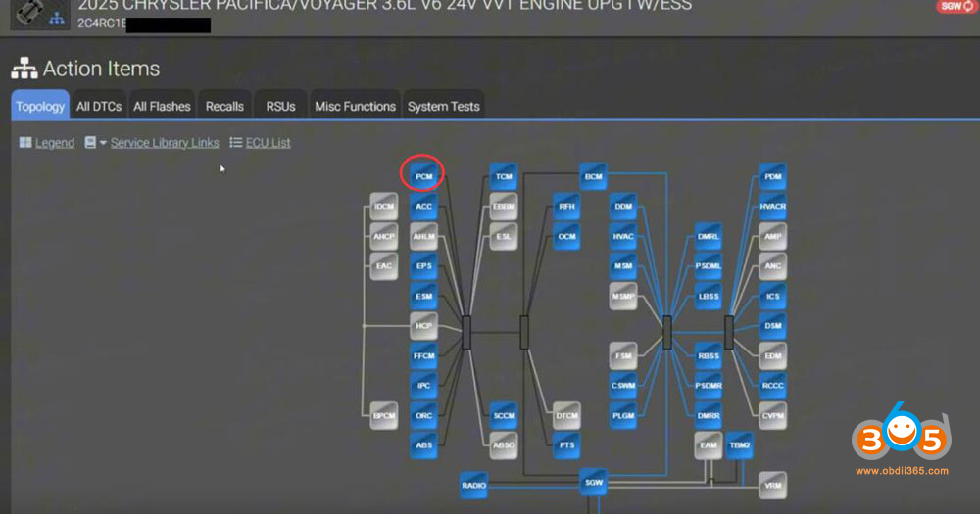This screenshot has height=514, width=980.
Task: Select the ANC module node
Action: click(x=772, y=266)
